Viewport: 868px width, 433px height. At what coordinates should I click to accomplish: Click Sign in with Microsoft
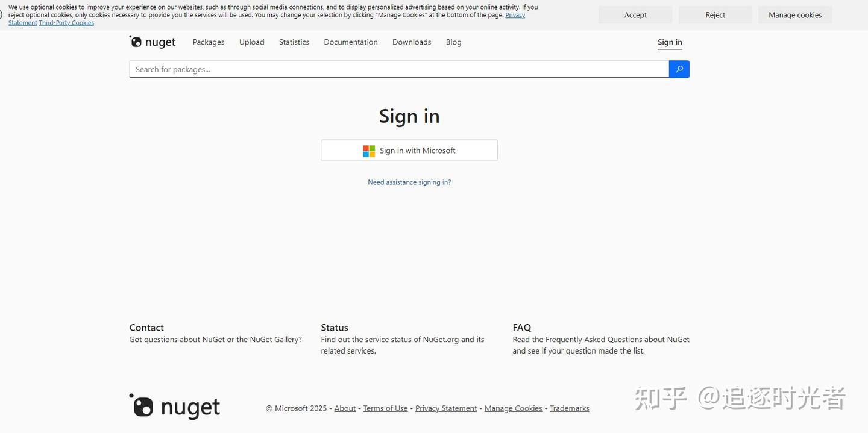409,150
